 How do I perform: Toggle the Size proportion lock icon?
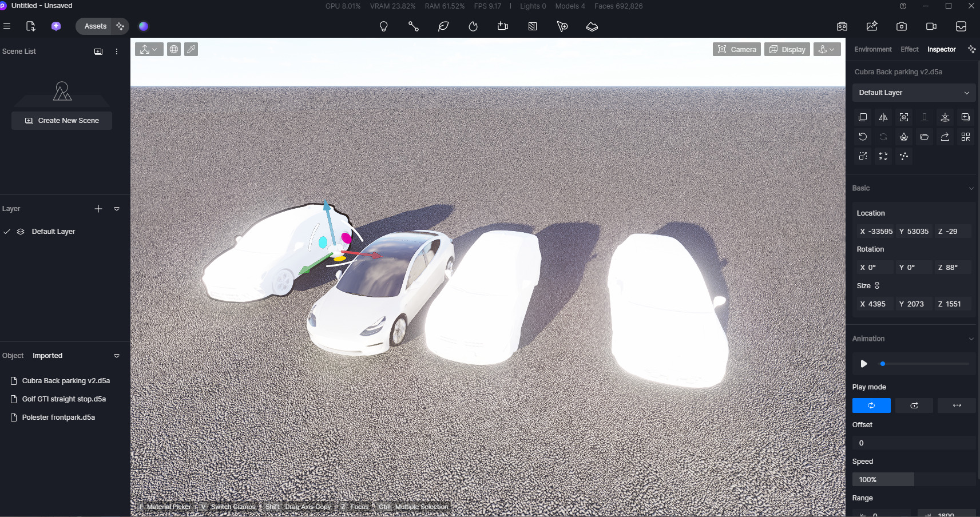877,286
